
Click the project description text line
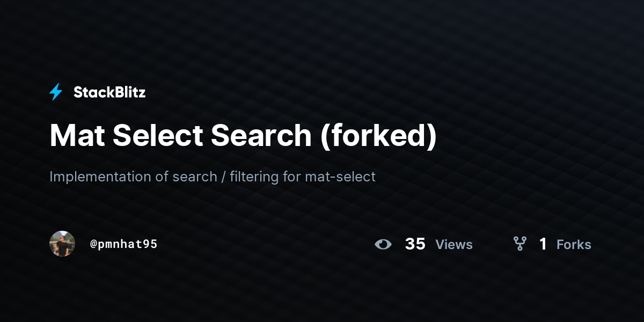pyautogui.click(x=213, y=177)
